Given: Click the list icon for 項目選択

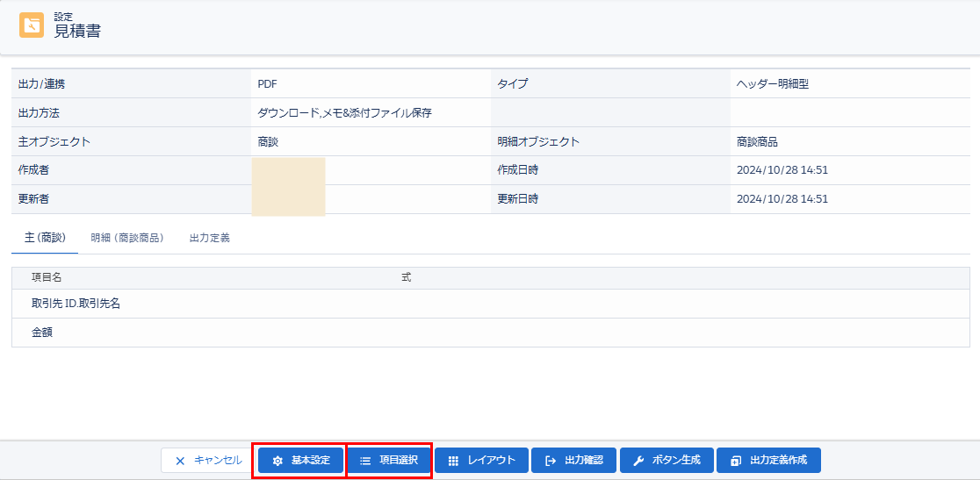Looking at the screenshot, I should coord(365,461).
